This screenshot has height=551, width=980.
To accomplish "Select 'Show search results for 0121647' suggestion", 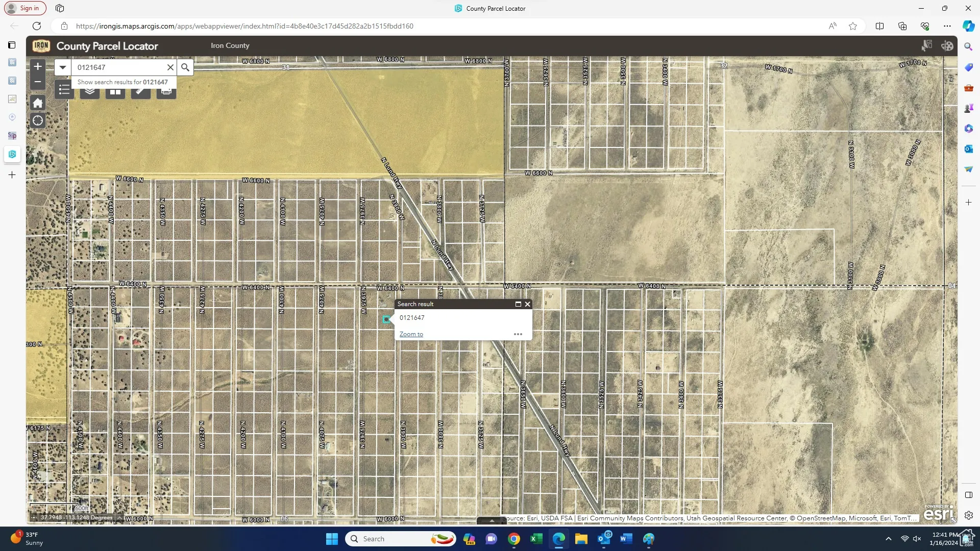I will [122, 82].
